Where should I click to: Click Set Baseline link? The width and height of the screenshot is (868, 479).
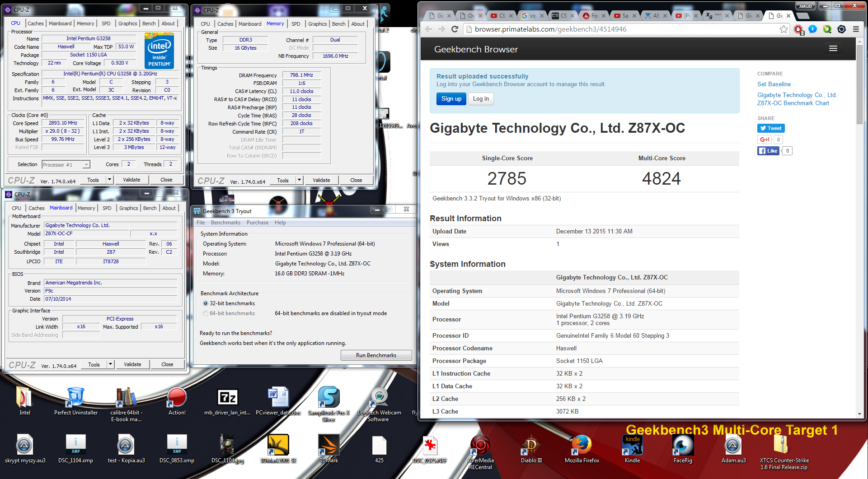point(774,84)
